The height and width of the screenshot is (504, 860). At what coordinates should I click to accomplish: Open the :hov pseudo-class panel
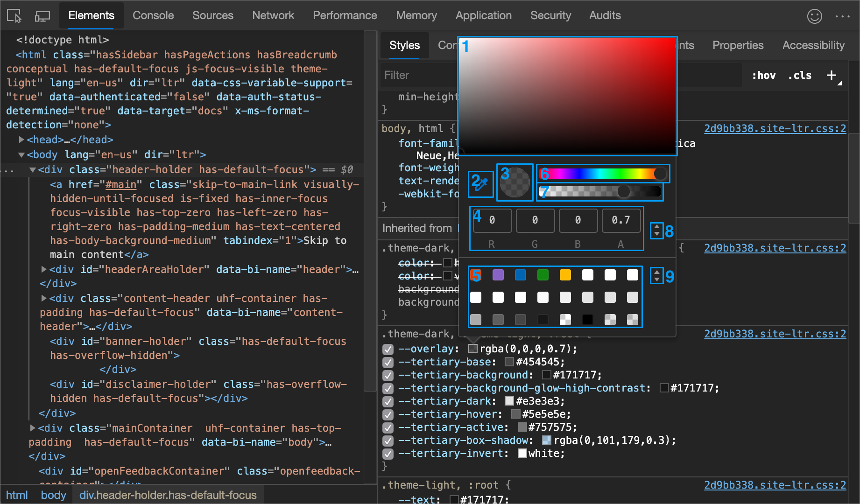point(763,75)
